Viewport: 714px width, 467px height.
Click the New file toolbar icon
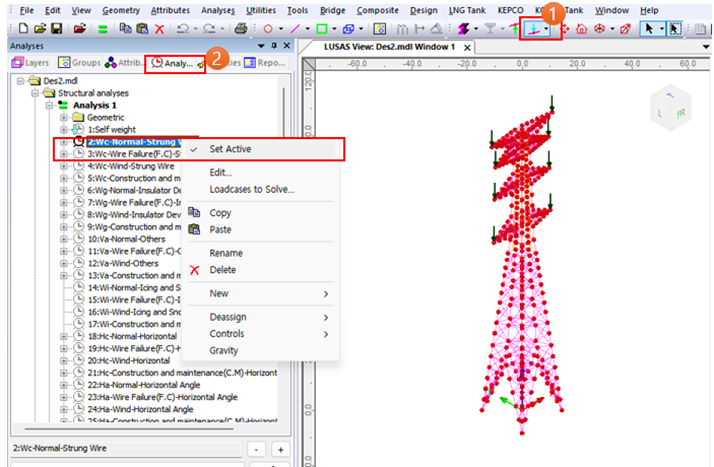(x=22, y=29)
